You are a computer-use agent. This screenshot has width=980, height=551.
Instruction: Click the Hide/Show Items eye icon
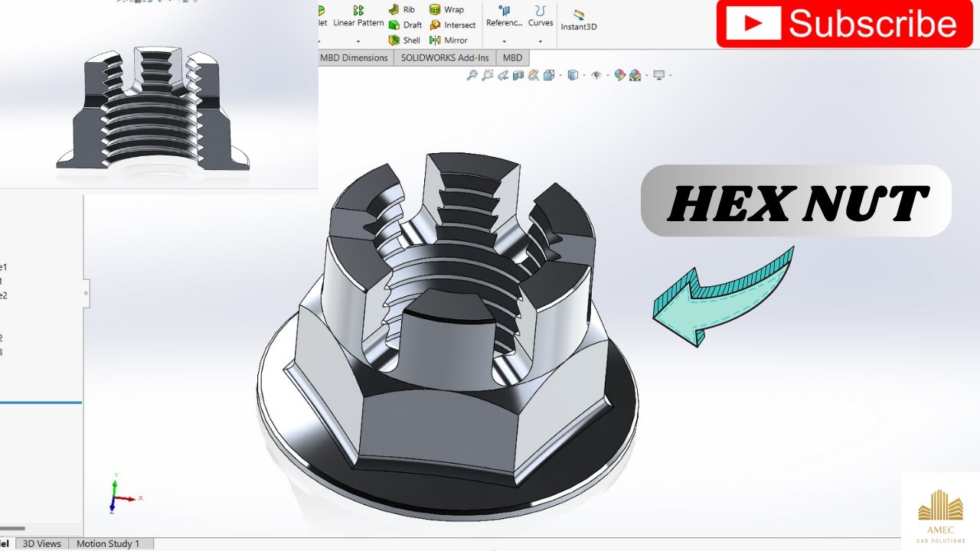click(596, 75)
